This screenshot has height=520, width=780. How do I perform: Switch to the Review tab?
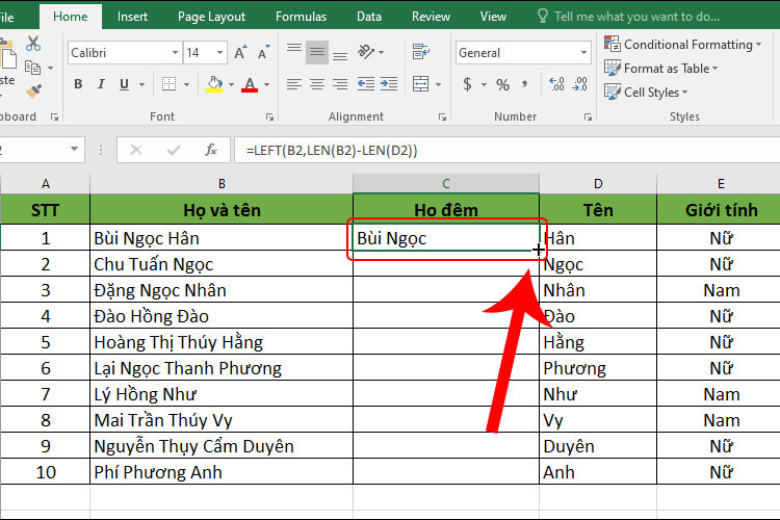(431, 16)
